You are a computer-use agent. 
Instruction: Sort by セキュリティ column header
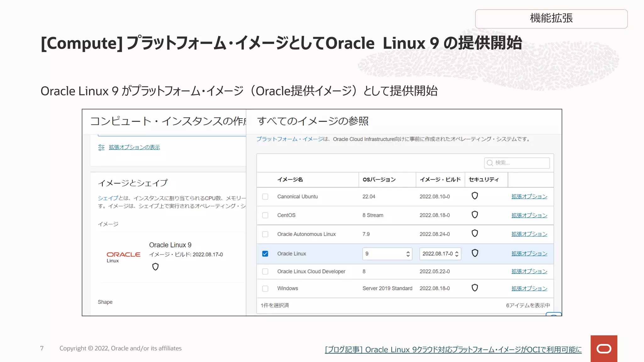coord(484,179)
